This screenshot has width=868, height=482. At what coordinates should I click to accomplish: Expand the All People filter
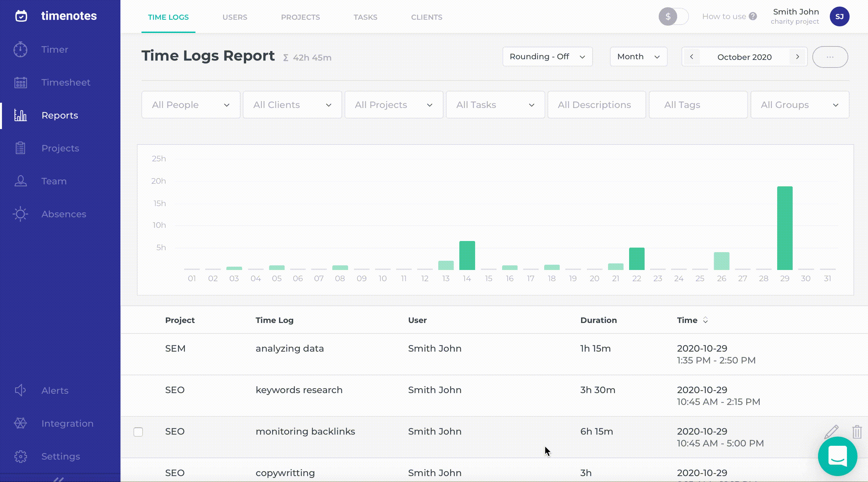tap(191, 105)
